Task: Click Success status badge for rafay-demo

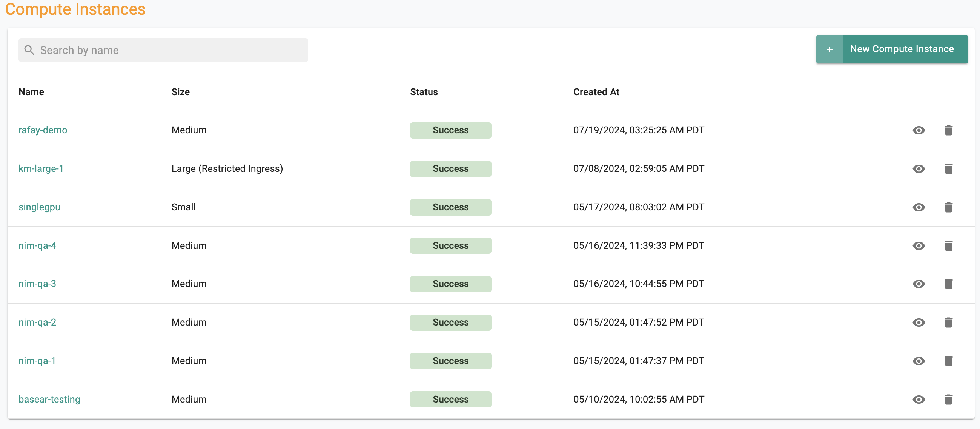Action: click(450, 130)
